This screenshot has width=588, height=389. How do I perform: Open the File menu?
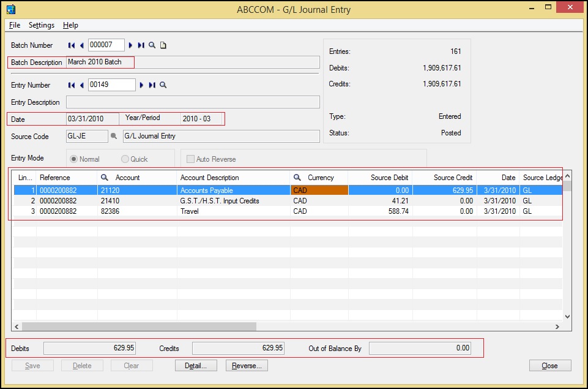[15, 25]
